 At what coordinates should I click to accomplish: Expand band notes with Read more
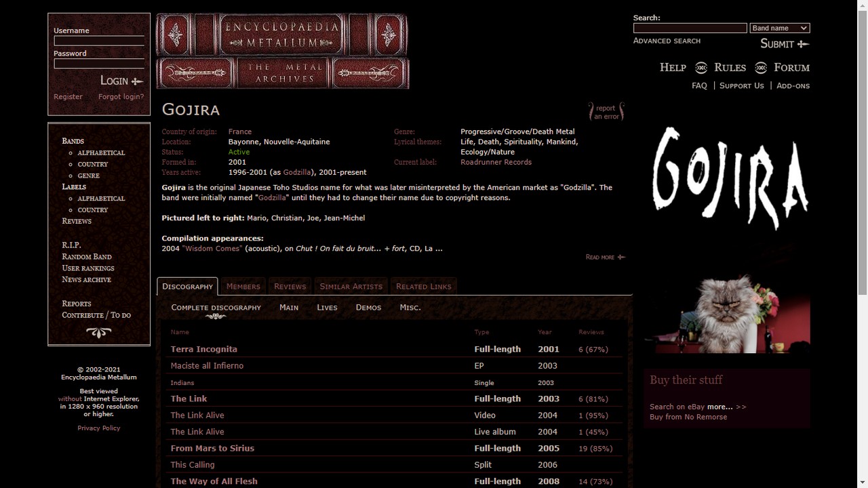pyautogui.click(x=605, y=258)
